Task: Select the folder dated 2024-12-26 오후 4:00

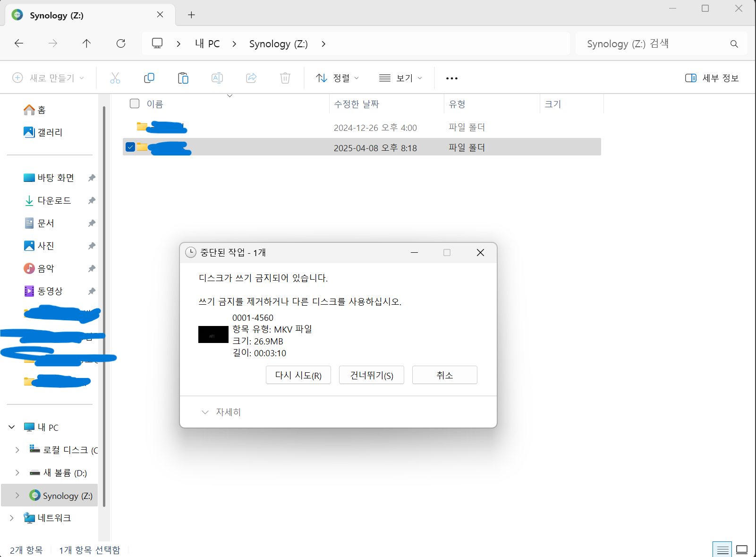Action: (x=362, y=128)
